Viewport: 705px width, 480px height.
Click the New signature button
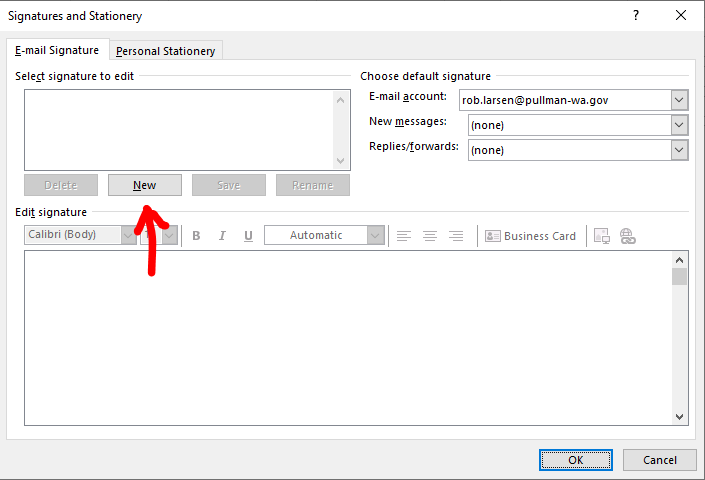145,185
